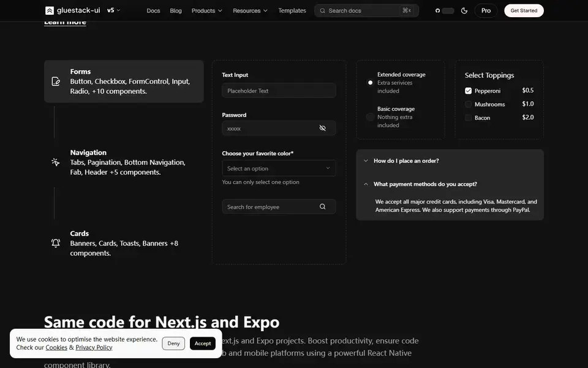Open the Cookies policy link

tap(56, 347)
